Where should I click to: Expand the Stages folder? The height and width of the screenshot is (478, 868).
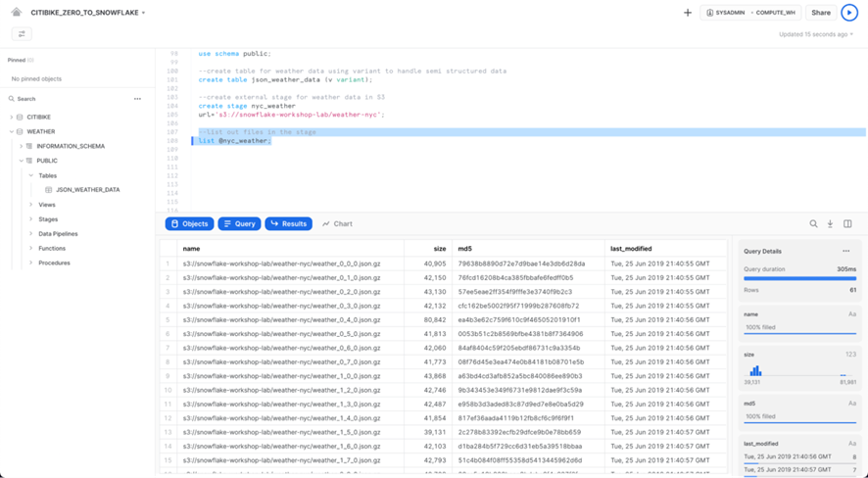31,219
